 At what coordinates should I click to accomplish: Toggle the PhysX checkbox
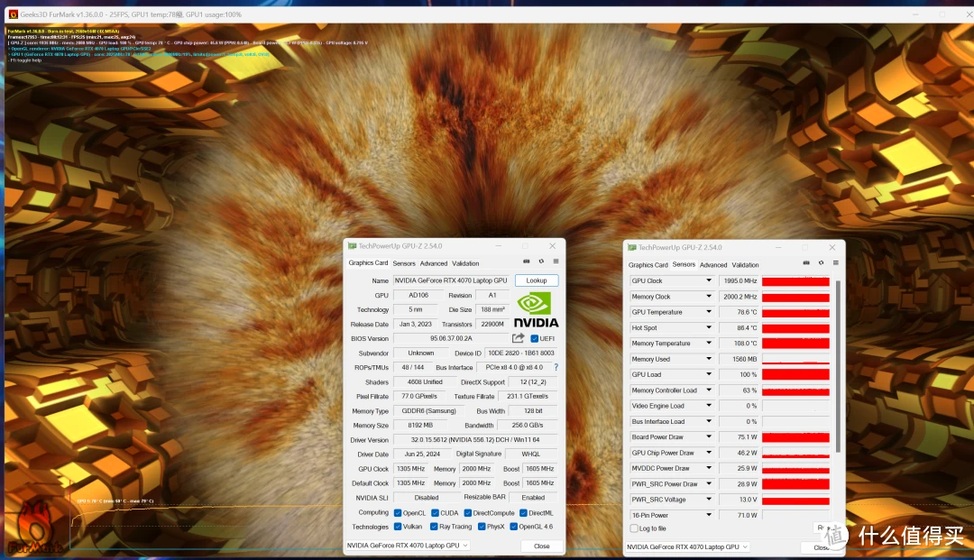point(482,527)
